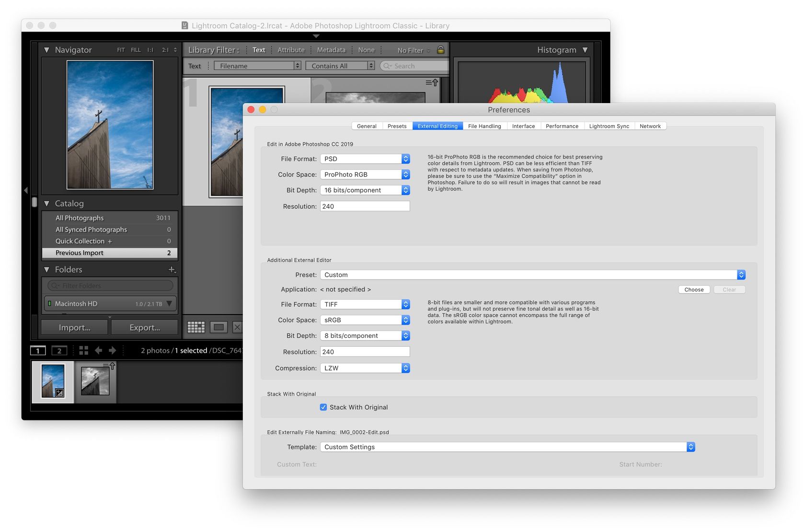Click Choose button for external application
805x532 pixels.
coord(694,289)
